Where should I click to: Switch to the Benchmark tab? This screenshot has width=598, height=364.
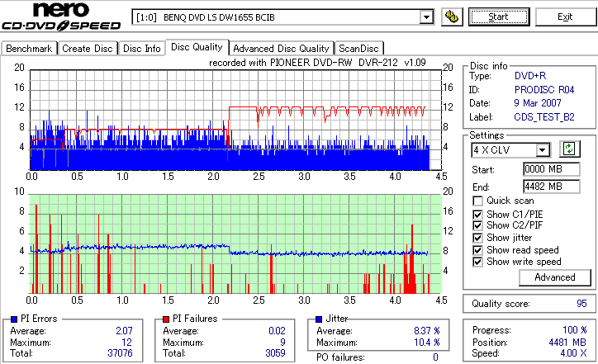click(29, 49)
